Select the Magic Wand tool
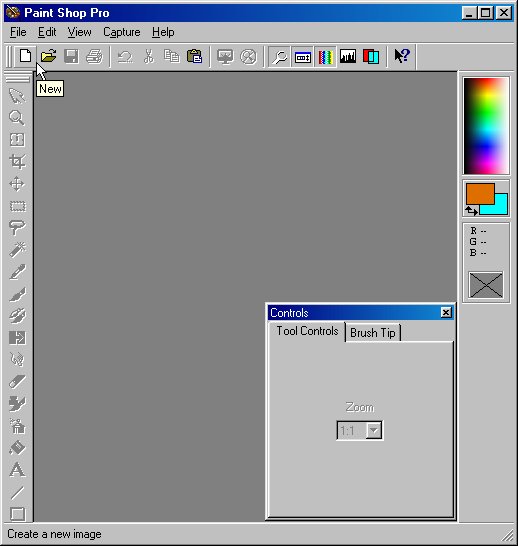The image size is (518, 546). (x=17, y=250)
